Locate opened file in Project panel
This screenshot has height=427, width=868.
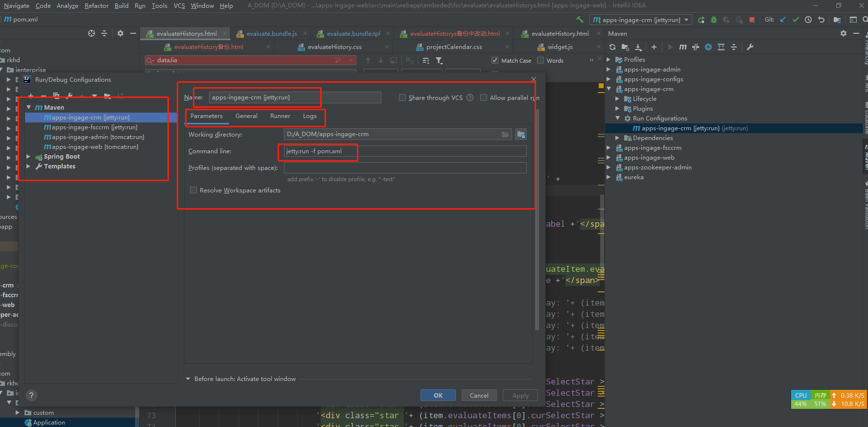[92, 33]
